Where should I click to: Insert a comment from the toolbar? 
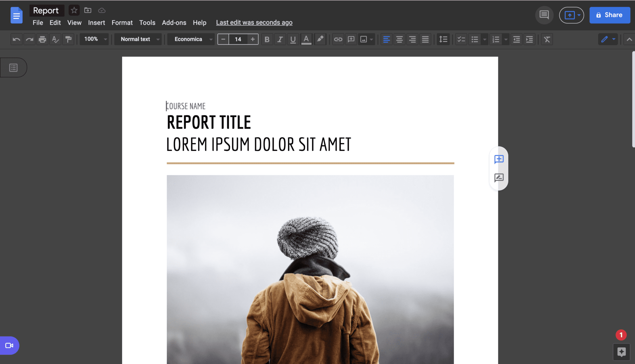pos(351,39)
